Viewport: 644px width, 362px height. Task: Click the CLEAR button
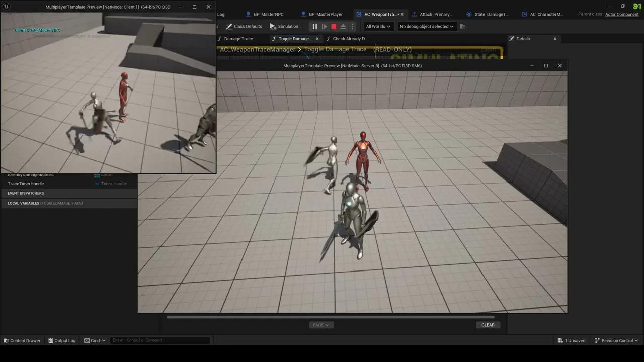488,324
